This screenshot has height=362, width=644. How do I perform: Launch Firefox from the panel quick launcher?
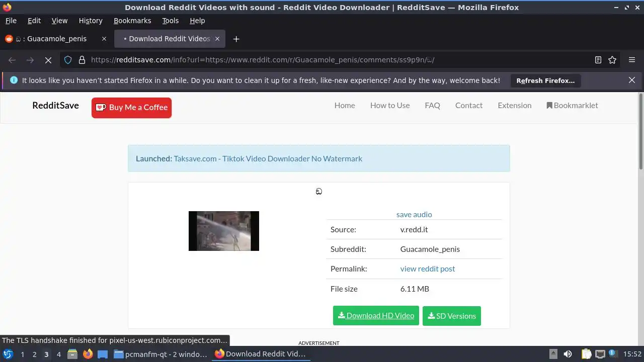point(88,354)
